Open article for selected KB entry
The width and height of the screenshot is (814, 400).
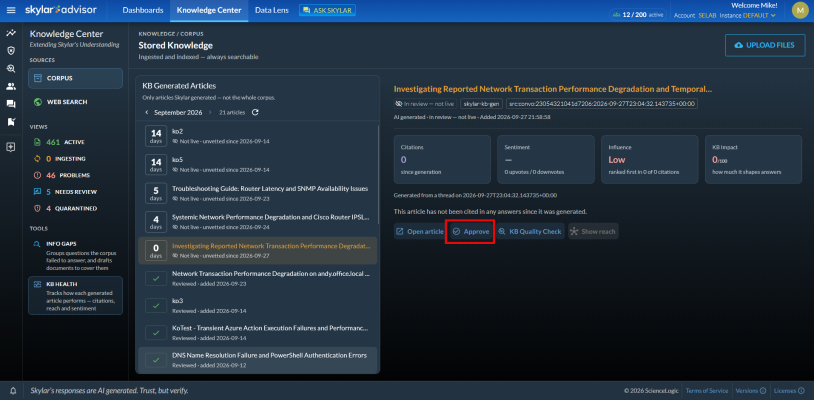point(419,231)
